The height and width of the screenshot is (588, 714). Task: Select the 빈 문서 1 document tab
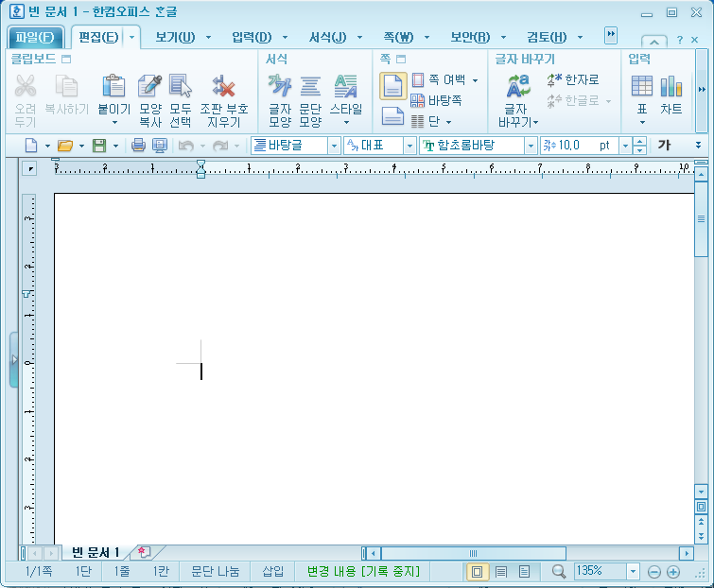pyautogui.click(x=96, y=552)
